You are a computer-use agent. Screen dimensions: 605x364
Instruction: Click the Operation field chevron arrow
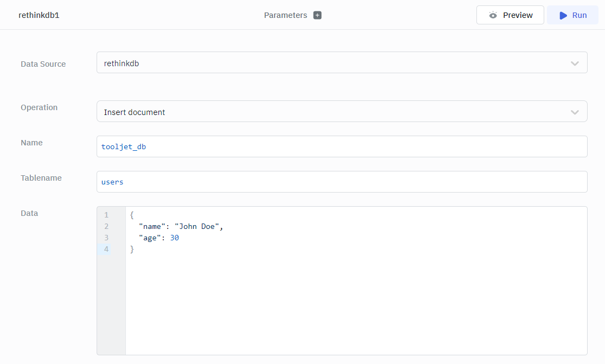tap(575, 112)
